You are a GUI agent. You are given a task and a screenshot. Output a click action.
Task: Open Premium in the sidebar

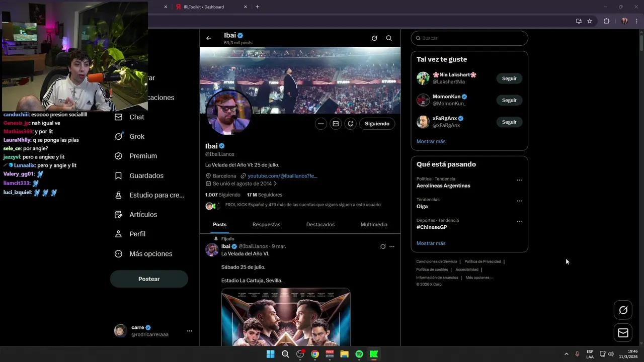[136, 156]
